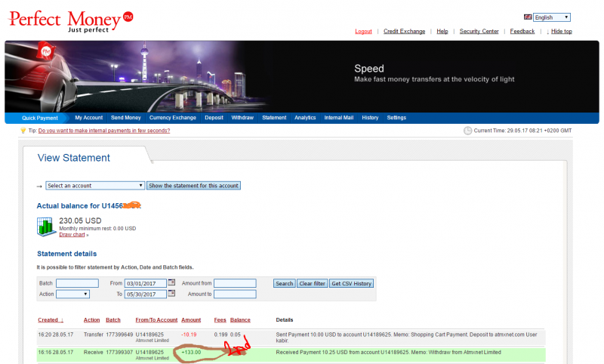Focus the Amount from field

(x=235, y=283)
